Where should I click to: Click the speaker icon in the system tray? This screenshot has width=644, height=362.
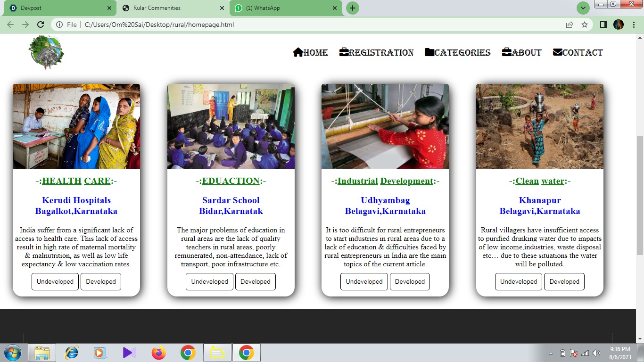pos(595,352)
